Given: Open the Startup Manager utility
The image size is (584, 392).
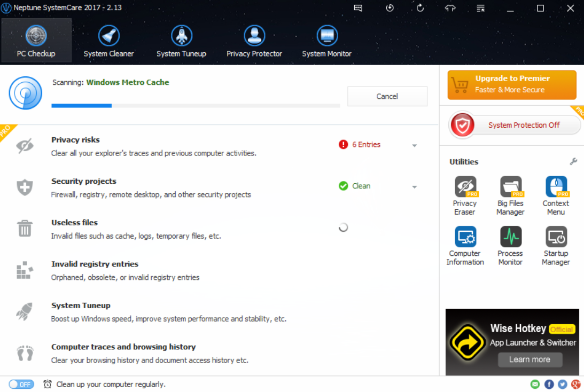Looking at the screenshot, I should [x=556, y=246].
